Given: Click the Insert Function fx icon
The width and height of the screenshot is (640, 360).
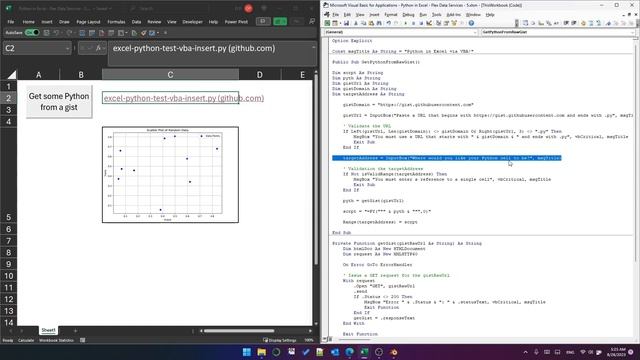Looking at the screenshot, I should point(98,48).
